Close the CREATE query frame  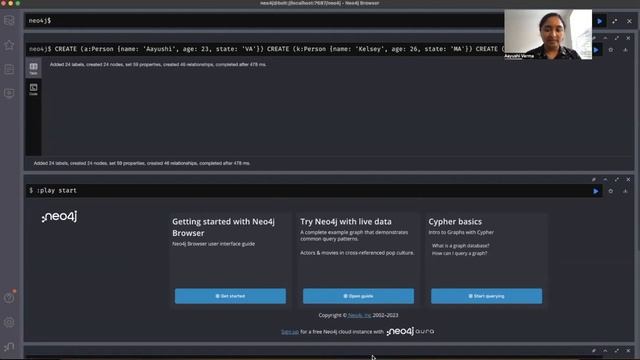tap(628, 38)
